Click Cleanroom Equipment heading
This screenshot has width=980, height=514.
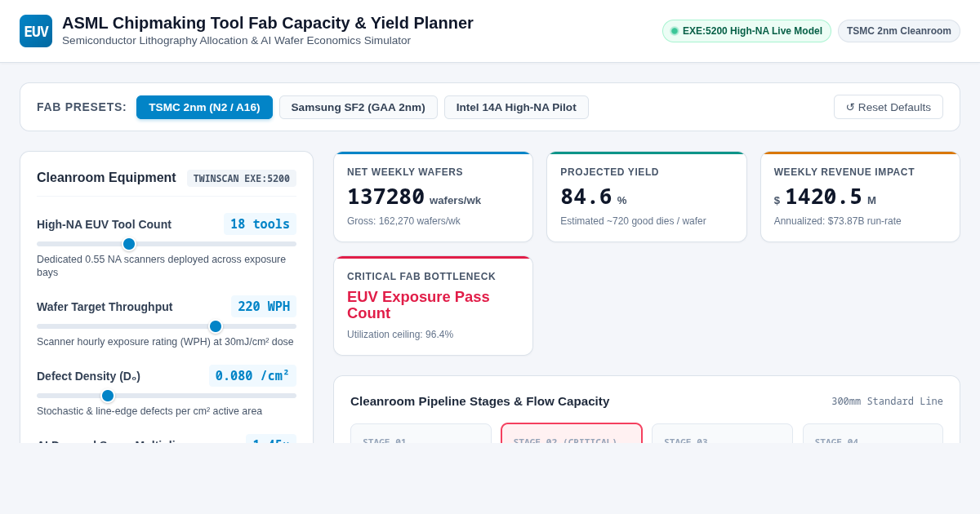click(x=106, y=178)
